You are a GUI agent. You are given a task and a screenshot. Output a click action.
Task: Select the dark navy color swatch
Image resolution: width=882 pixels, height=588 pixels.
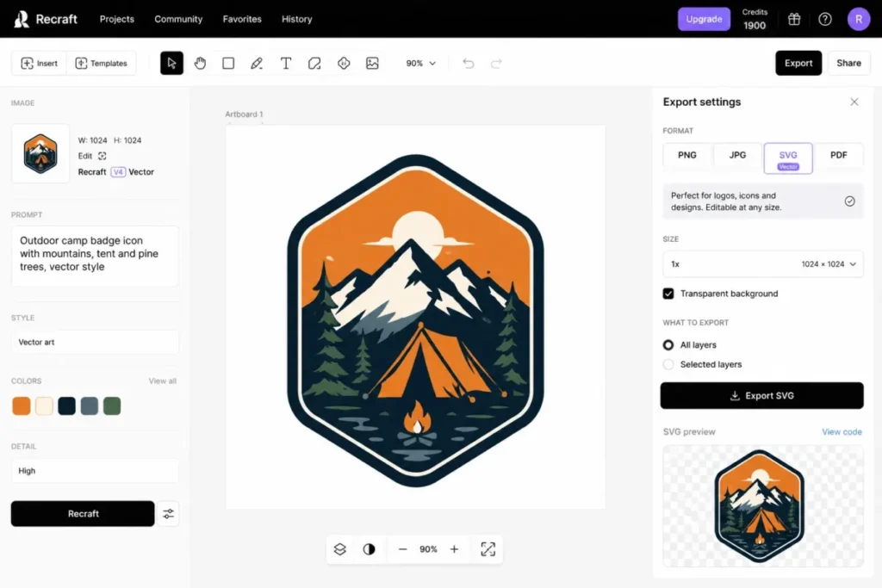point(66,405)
